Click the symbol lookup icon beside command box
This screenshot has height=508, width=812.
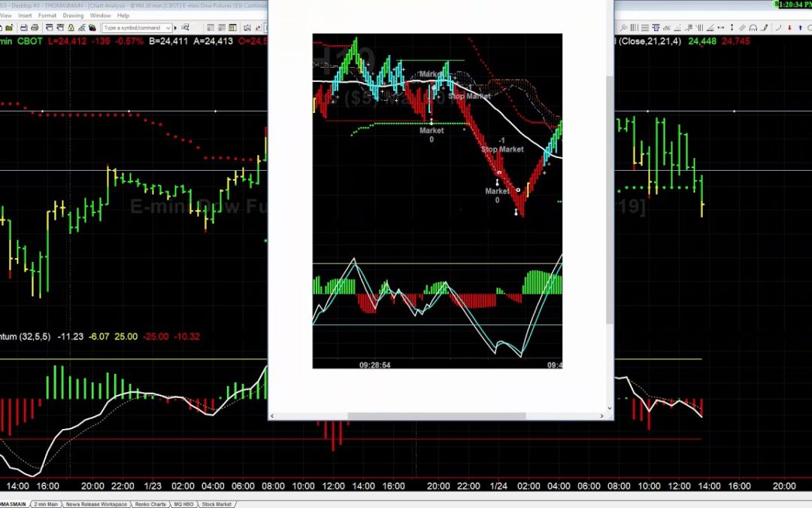pyautogui.click(x=185, y=28)
